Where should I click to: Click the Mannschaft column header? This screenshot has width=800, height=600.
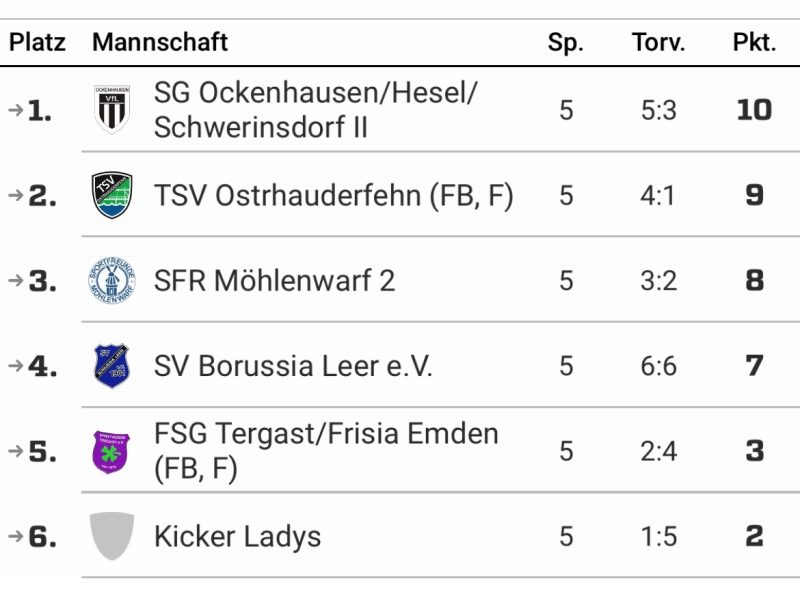click(x=160, y=42)
